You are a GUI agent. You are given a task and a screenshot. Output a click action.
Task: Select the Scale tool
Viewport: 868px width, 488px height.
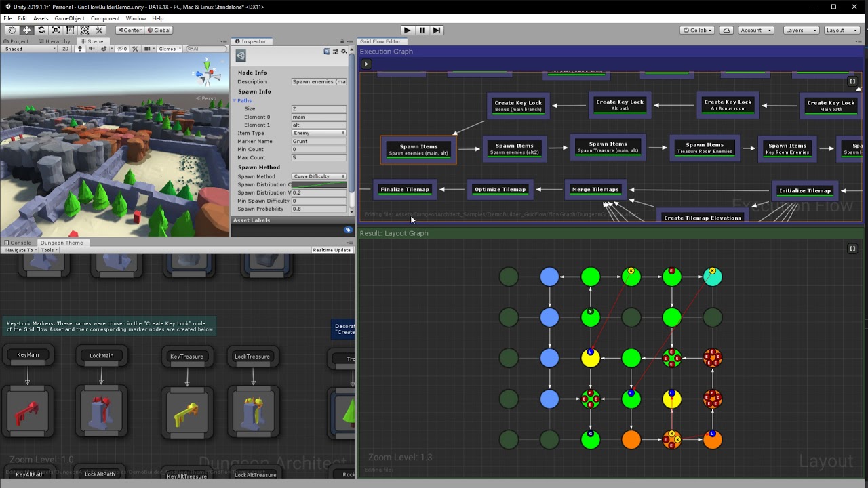[x=56, y=30]
